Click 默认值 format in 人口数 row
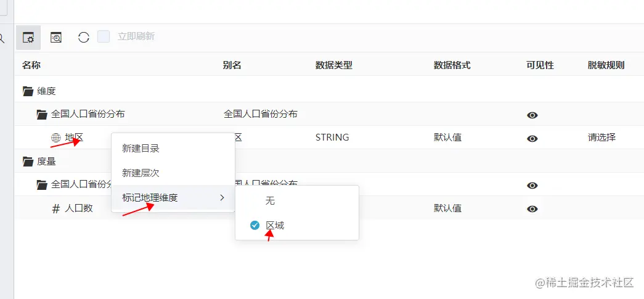The height and width of the screenshot is (299, 644). click(x=447, y=208)
